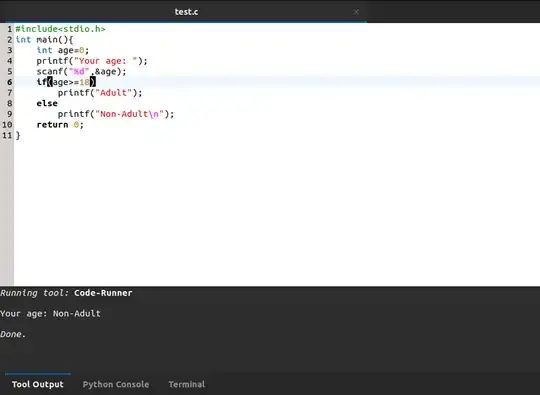Place cursor in if(age>=18) line
The width and height of the screenshot is (540, 395).
coord(66,82)
